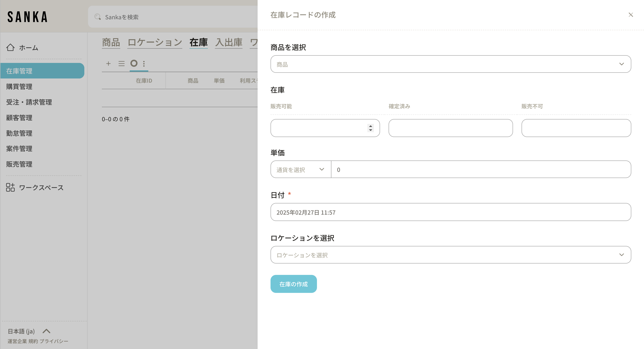The height and width of the screenshot is (349, 644).
Task: Click the list view hamburger icon
Action: pos(122,64)
